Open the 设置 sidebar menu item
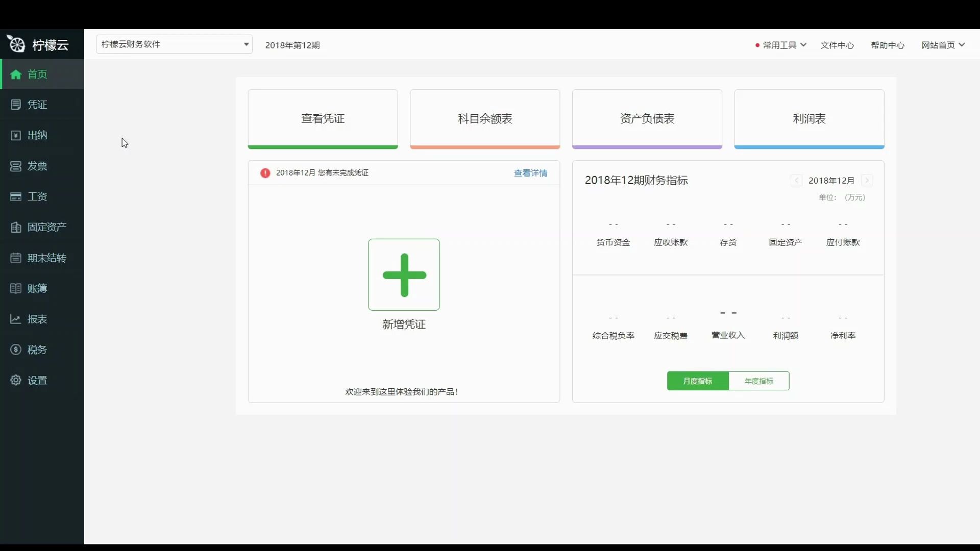The image size is (980, 551). coord(42,380)
